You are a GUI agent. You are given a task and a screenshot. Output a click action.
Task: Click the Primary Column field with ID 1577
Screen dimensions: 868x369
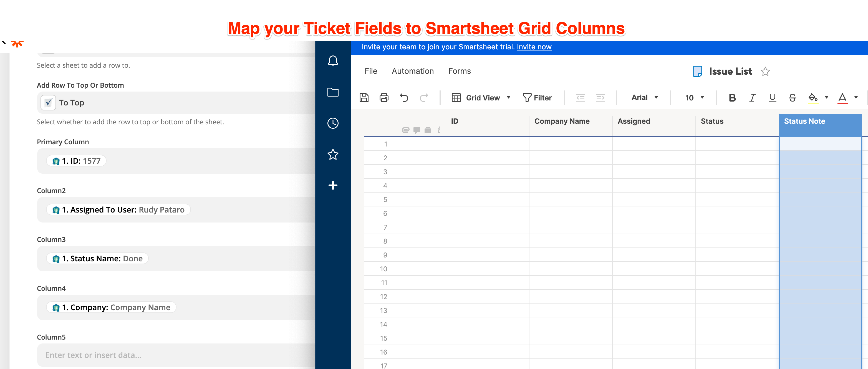(x=176, y=161)
